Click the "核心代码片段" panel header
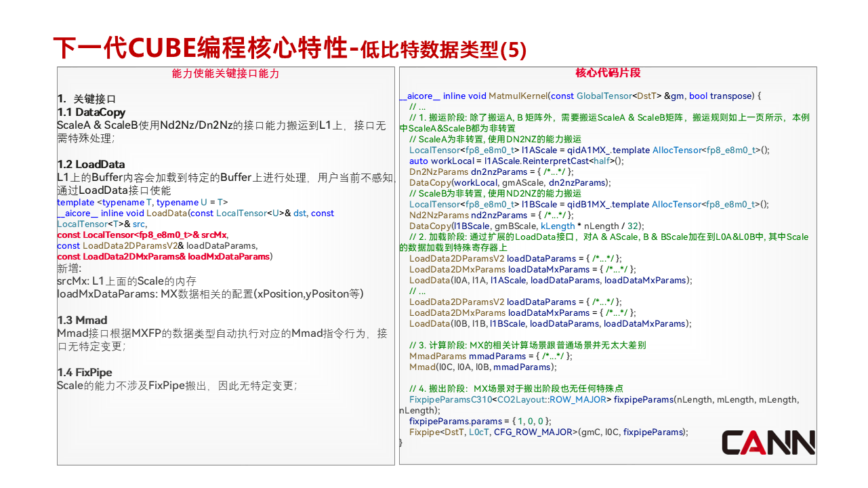 [x=608, y=73]
